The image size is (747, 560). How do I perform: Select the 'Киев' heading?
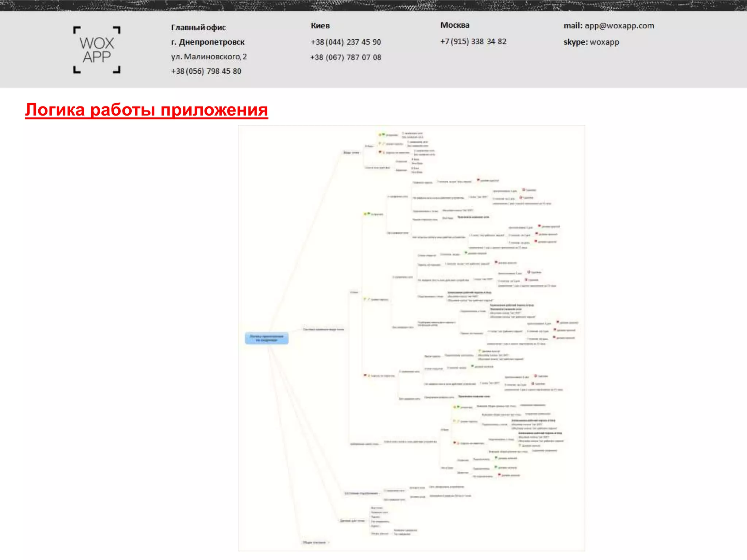[x=320, y=26]
